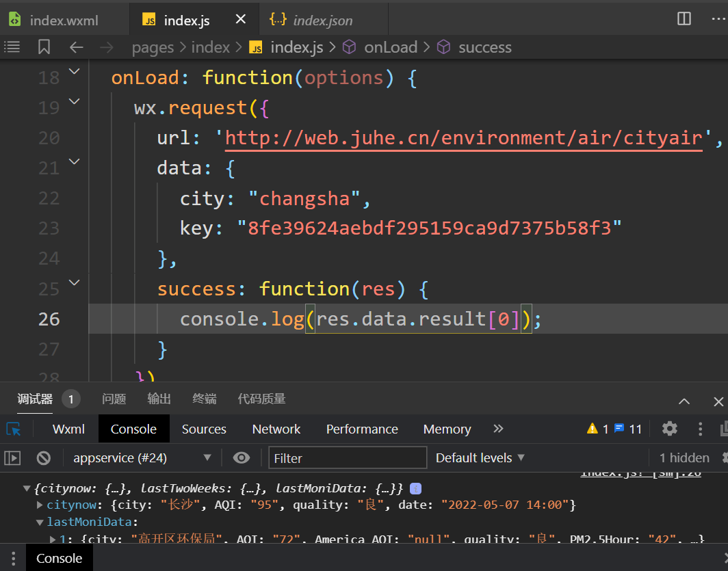The height and width of the screenshot is (571, 728).
Task: Open devtools vertical dots menu
Action: [x=700, y=429]
